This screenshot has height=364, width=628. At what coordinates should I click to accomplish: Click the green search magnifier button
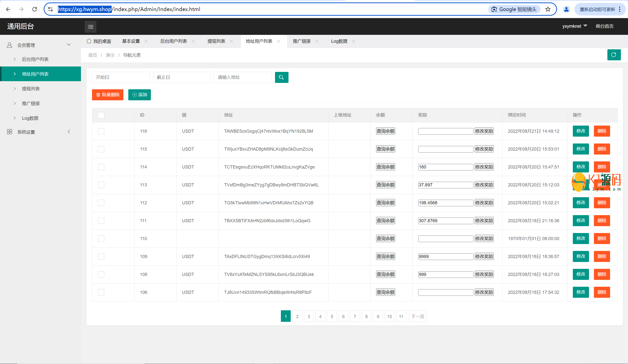[x=281, y=77]
